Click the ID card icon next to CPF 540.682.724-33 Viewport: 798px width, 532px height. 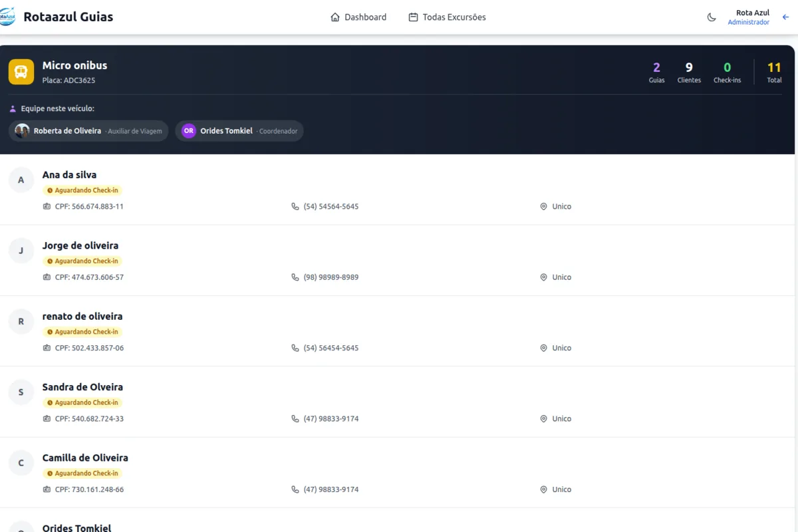click(x=47, y=419)
